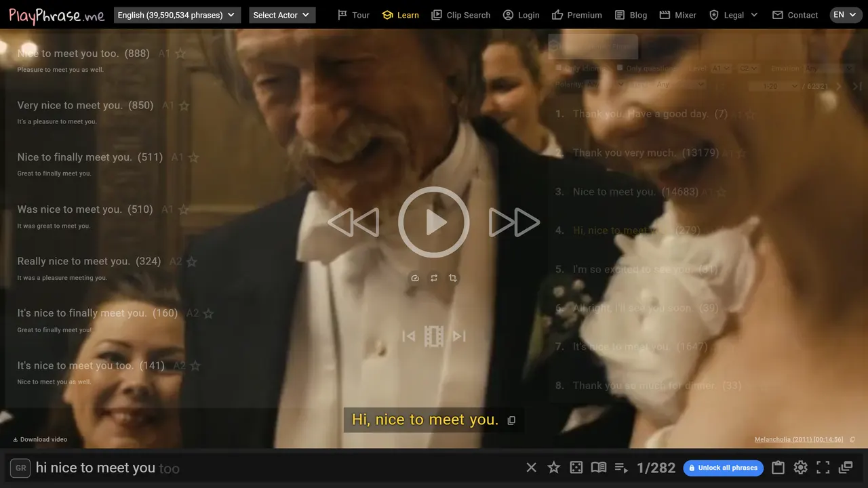Play the current video clip
This screenshot has width=868, height=488.
(434, 222)
